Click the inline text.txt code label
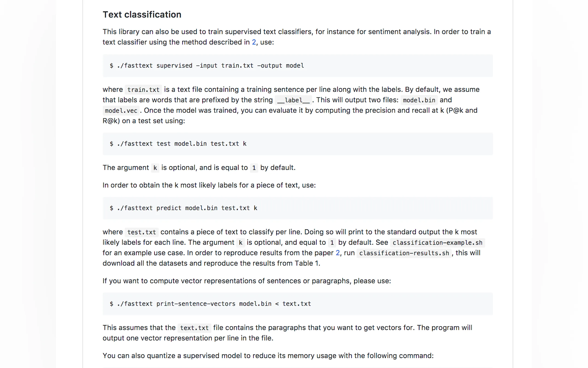The width and height of the screenshot is (588, 368). (194, 328)
